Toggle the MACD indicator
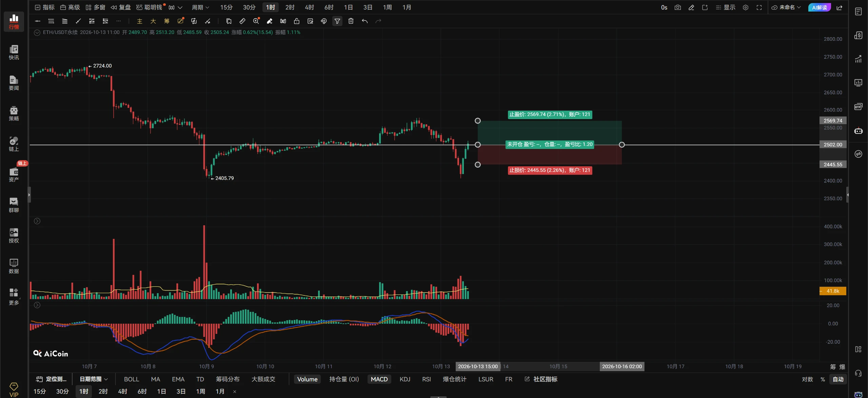The width and height of the screenshot is (868, 398). pyautogui.click(x=379, y=379)
